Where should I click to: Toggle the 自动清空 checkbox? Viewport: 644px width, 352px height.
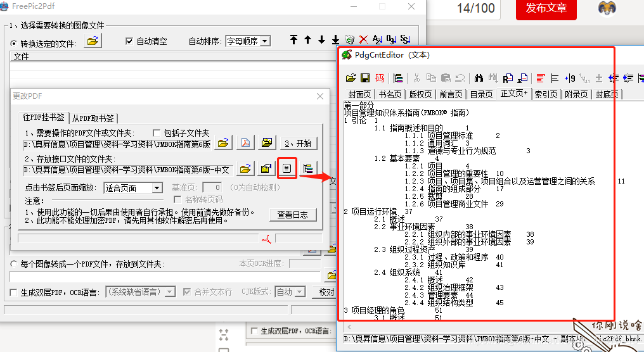[129, 41]
